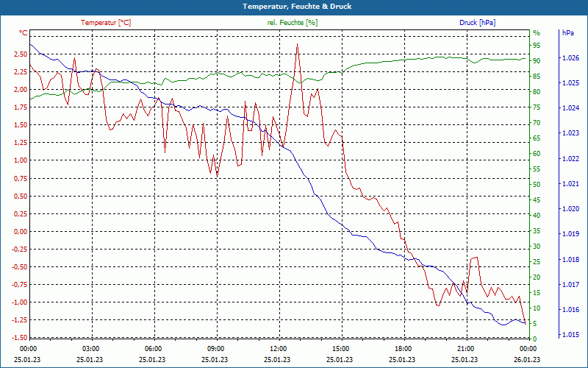The width and height of the screenshot is (588, 368).
Task: Click the 'hPa' unit label on pressure axis
Action: [x=567, y=33]
